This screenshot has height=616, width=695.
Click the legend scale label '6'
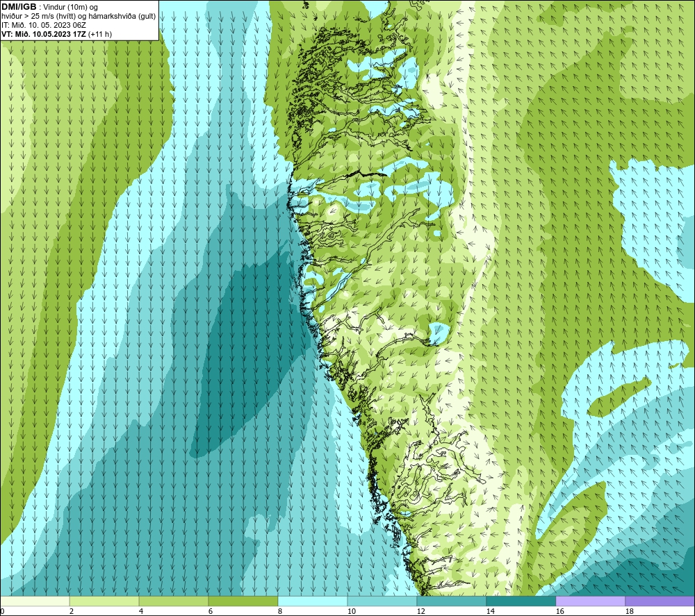[211, 611]
